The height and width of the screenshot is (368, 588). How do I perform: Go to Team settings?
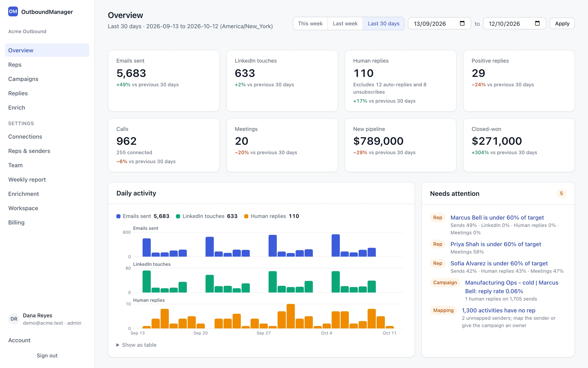[47, 166]
